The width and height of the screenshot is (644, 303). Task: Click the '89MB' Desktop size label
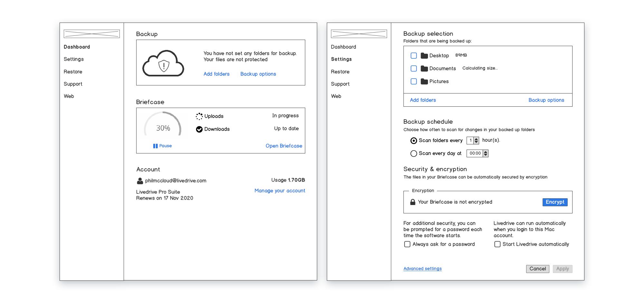click(x=461, y=55)
